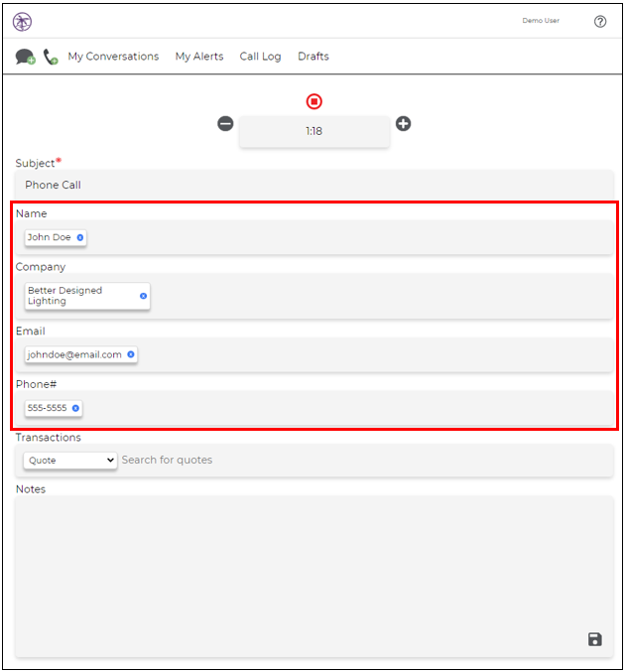Viewport: 626px width, 672px height.
Task: Click the Subject field containing Phone Call
Action: click(314, 186)
